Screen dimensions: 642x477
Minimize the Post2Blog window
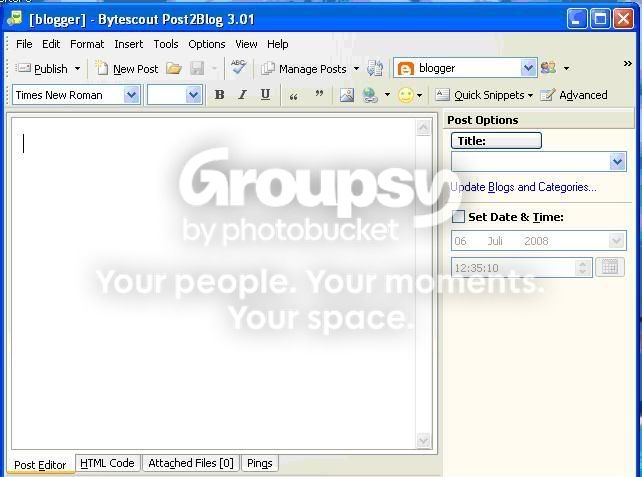pyautogui.click(x=577, y=19)
